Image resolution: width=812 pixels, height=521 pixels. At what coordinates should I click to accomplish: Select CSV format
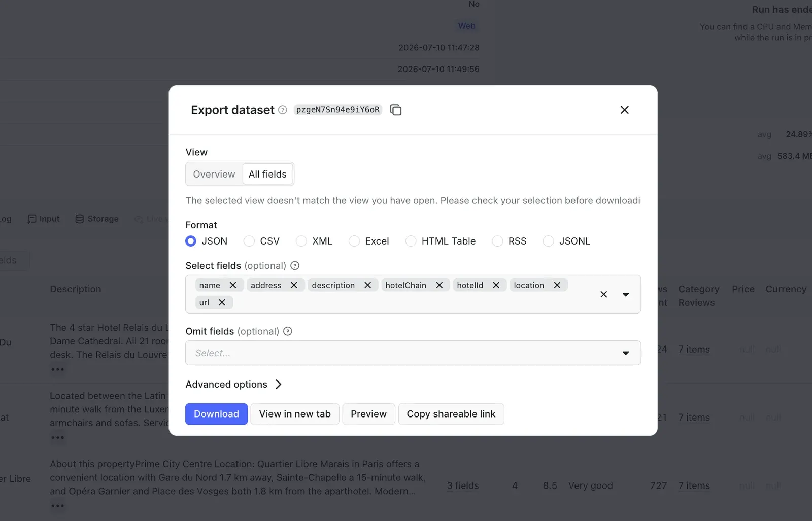[x=249, y=241]
